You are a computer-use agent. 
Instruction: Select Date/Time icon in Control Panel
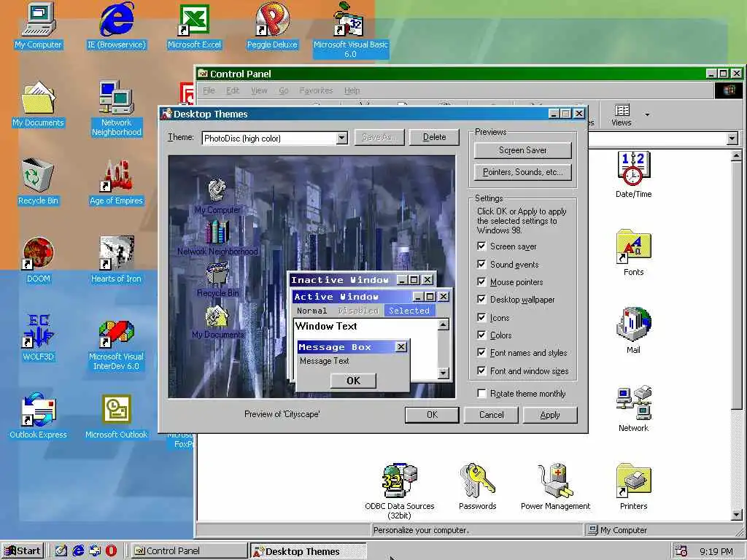tap(634, 174)
